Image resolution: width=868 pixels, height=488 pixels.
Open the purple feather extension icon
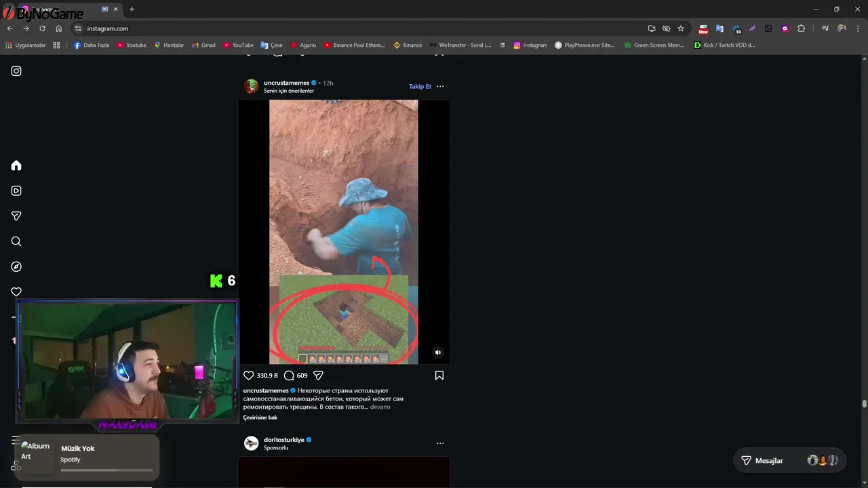coord(752,28)
